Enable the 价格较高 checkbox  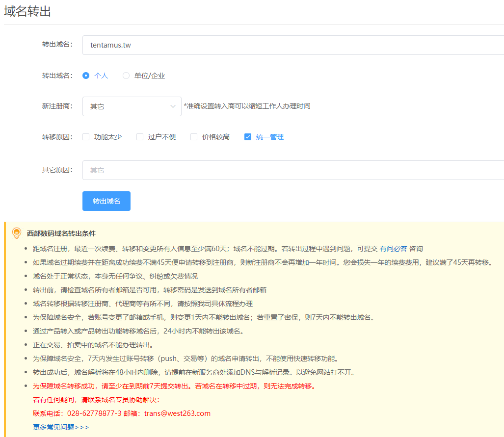194,137
